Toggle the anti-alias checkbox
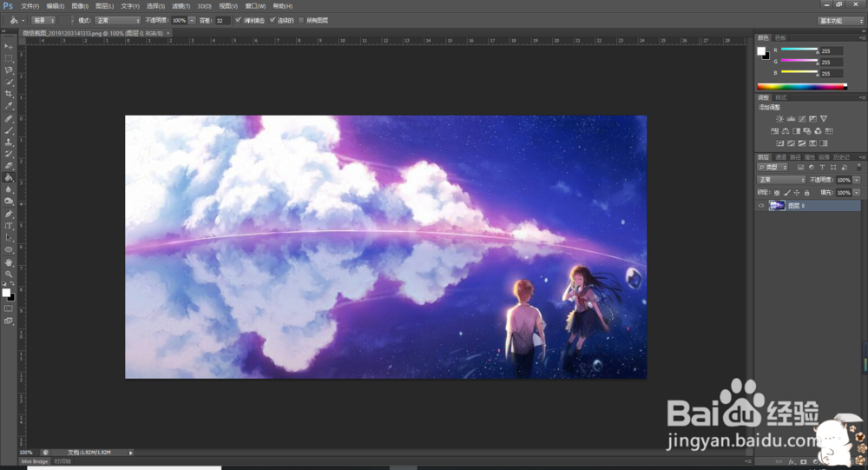Image resolution: width=868 pixels, height=470 pixels. pos(238,21)
